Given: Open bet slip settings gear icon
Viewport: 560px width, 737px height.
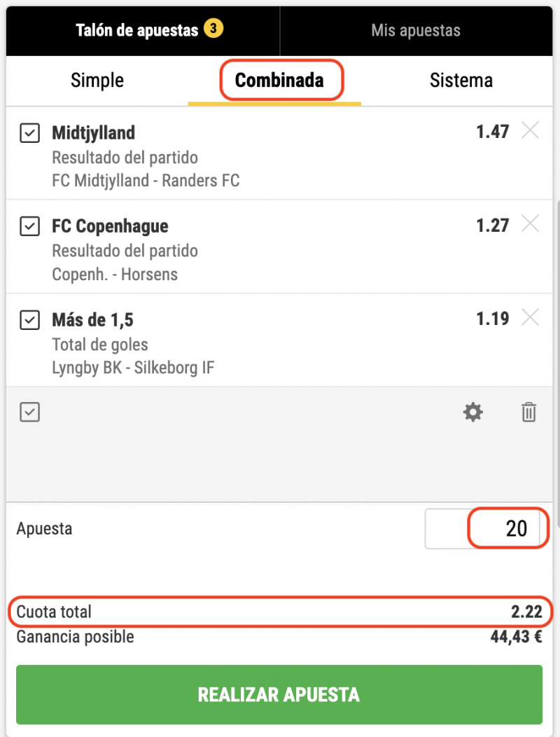Looking at the screenshot, I should point(472,412).
